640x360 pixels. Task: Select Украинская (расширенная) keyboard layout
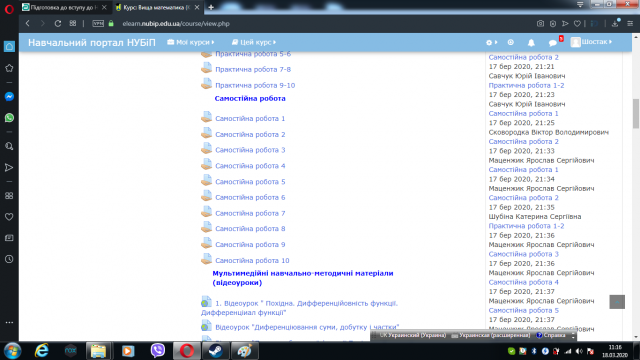(x=491, y=335)
